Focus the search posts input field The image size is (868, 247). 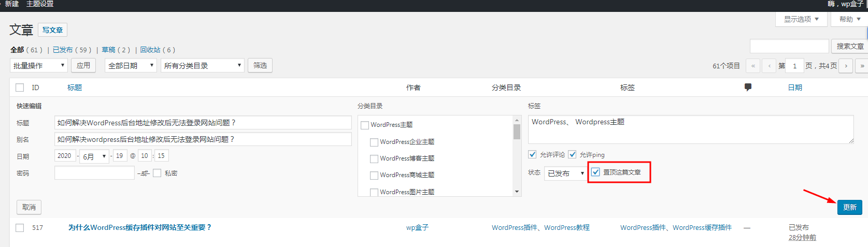point(789,46)
